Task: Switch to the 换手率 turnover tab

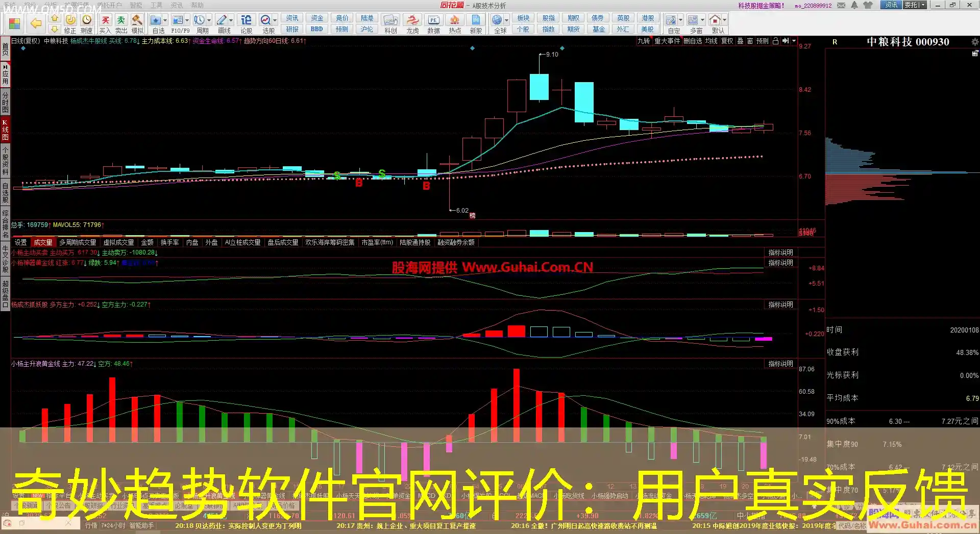Action: pos(169,242)
